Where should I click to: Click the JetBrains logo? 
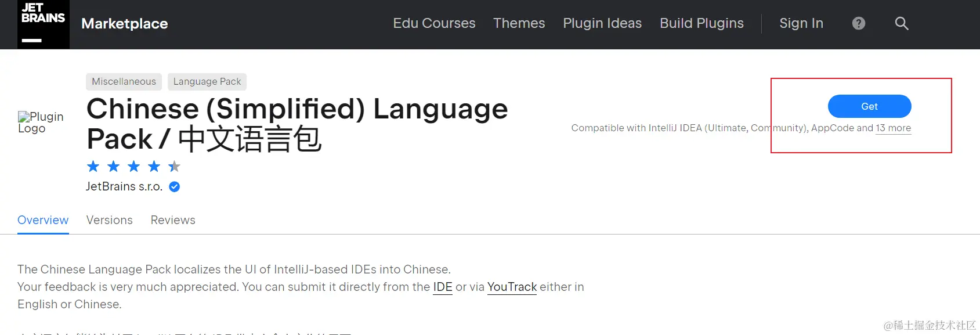tap(44, 24)
